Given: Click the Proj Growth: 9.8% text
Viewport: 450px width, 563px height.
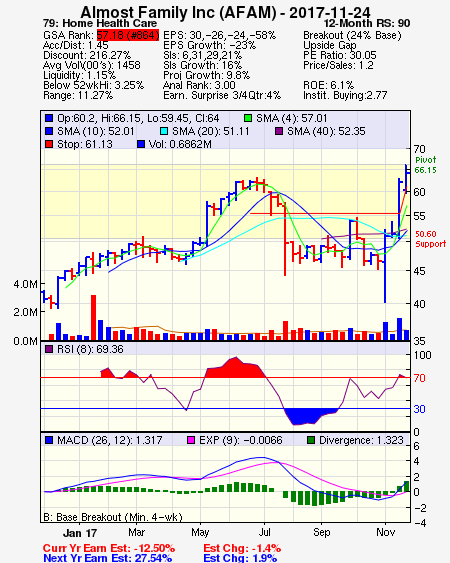Looking at the screenshot, I should [x=207, y=75].
